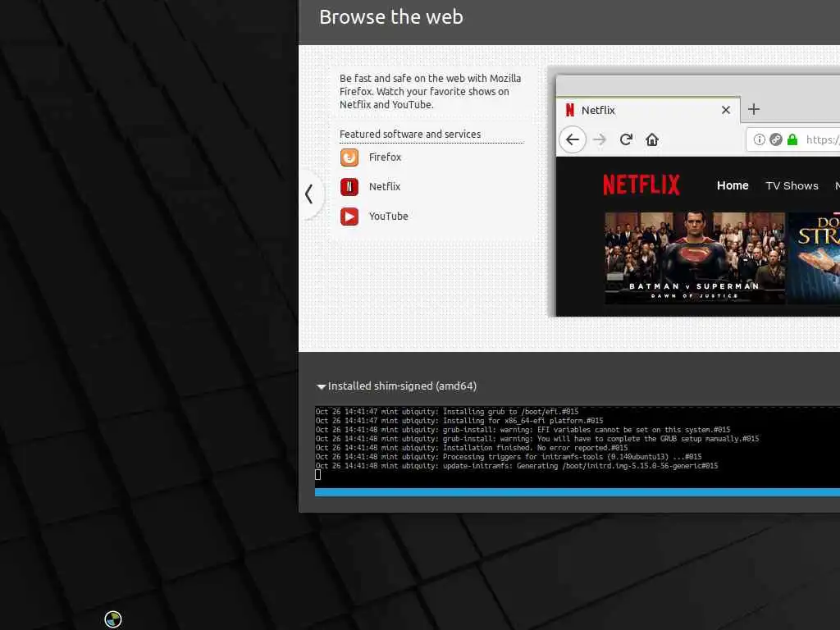Click the 'YouTube' label text
This screenshot has width=840, height=630.
point(388,216)
